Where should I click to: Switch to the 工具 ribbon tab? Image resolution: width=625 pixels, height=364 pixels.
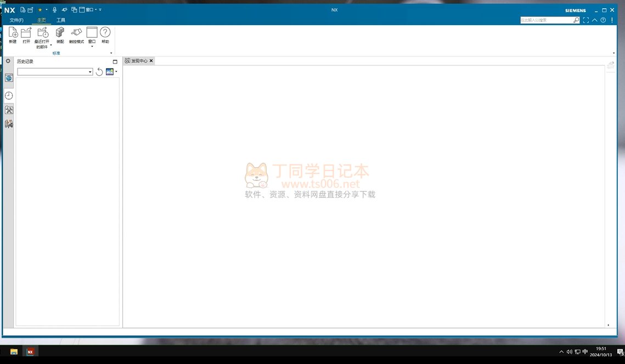[61, 20]
